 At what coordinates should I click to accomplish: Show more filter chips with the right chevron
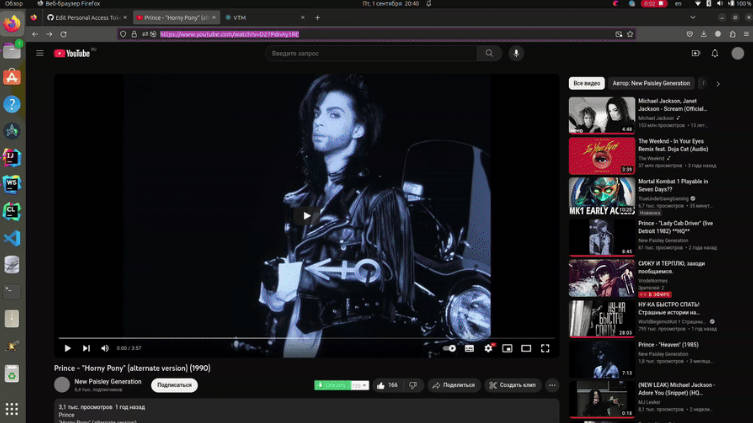pos(718,84)
